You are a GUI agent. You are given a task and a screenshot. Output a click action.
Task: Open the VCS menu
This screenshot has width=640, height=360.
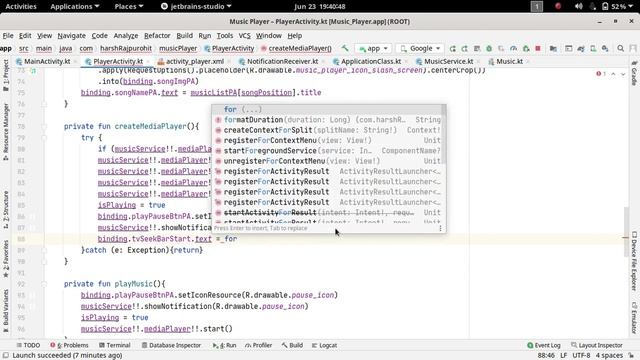pyautogui.click(x=244, y=36)
